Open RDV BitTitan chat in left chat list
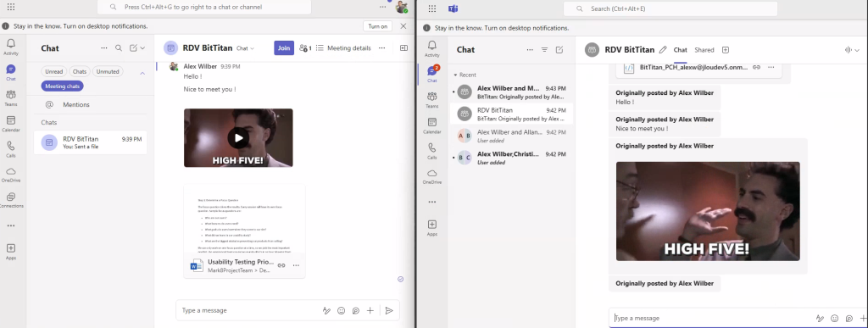 coord(91,142)
